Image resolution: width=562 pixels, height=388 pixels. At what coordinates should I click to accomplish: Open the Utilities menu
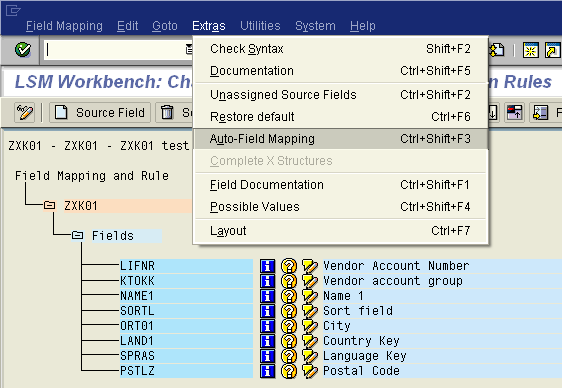click(x=260, y=26)
